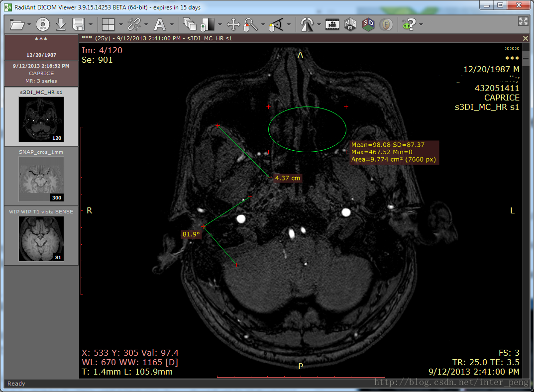Viewport: 534px width, 392px height.
Task: Select the s3DI_MC_HR s1 series thumbnail
Action: [x=41, y=116]
